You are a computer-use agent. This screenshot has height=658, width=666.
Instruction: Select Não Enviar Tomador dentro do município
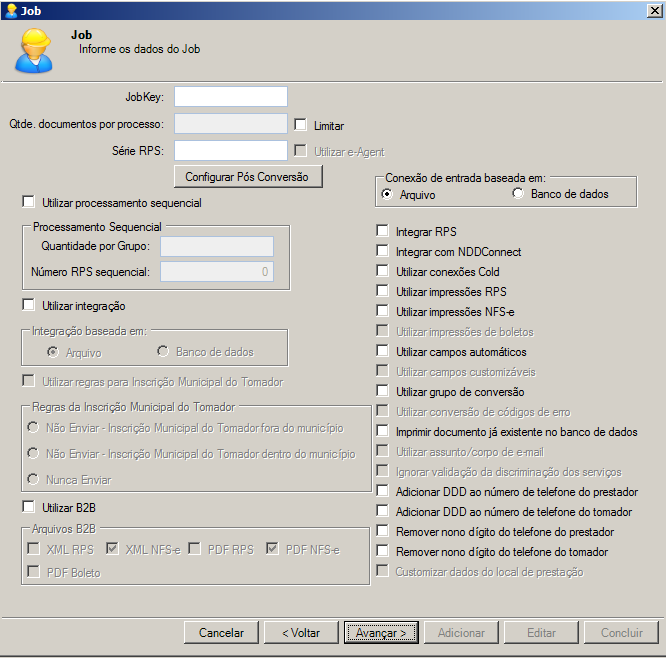point(33,453)
